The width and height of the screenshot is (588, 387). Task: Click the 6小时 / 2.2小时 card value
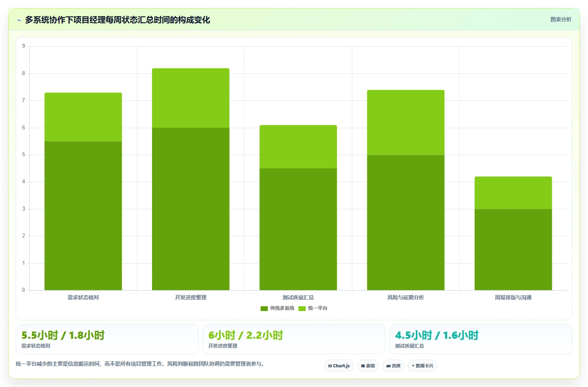[x=246, y=335]
